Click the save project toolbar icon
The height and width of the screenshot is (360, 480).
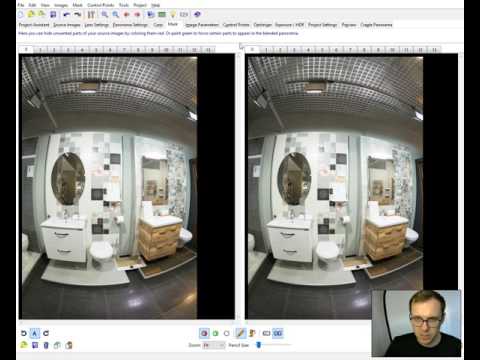[x=53, y=14]
